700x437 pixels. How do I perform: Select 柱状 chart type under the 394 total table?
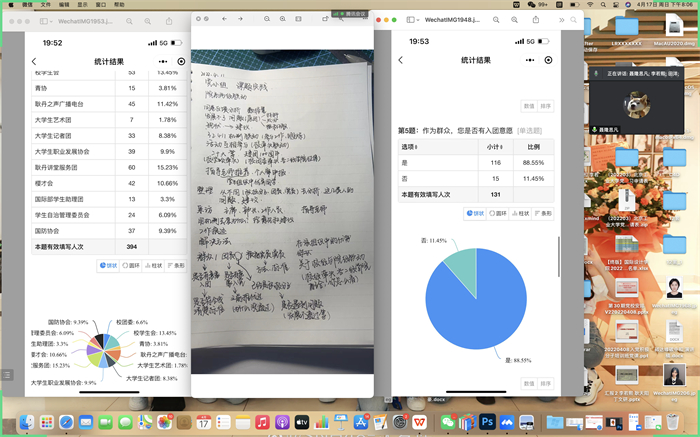153,266
